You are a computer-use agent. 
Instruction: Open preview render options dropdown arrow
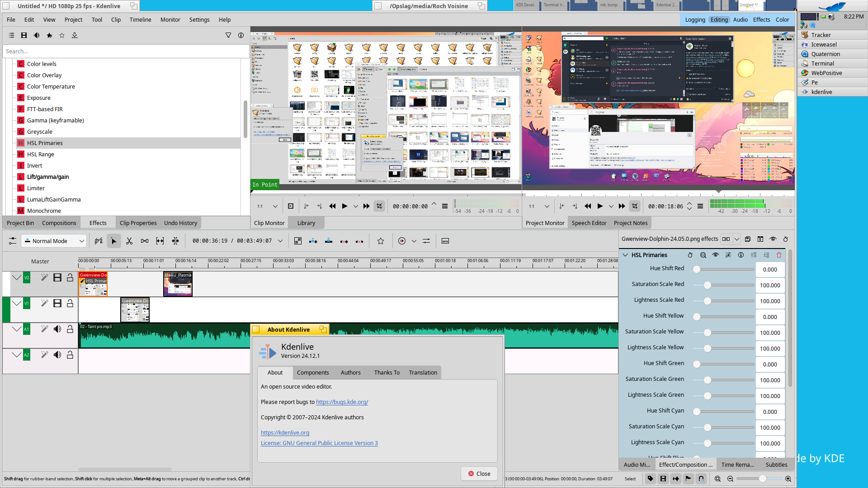(414, 241)
